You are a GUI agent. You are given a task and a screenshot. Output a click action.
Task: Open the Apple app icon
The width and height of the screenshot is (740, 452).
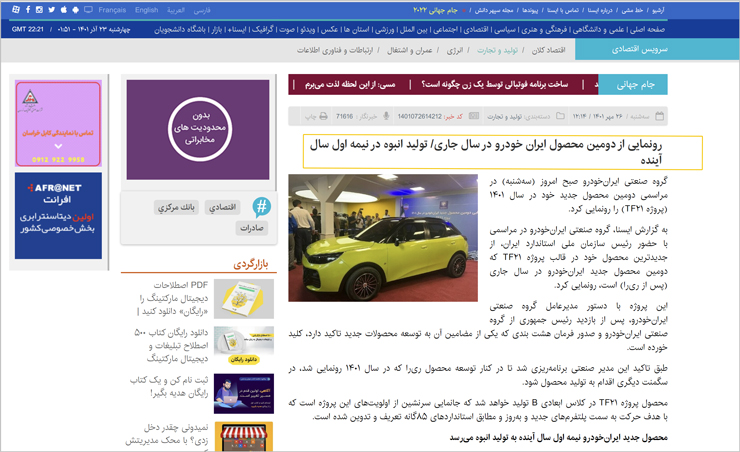tap(66, 10)
